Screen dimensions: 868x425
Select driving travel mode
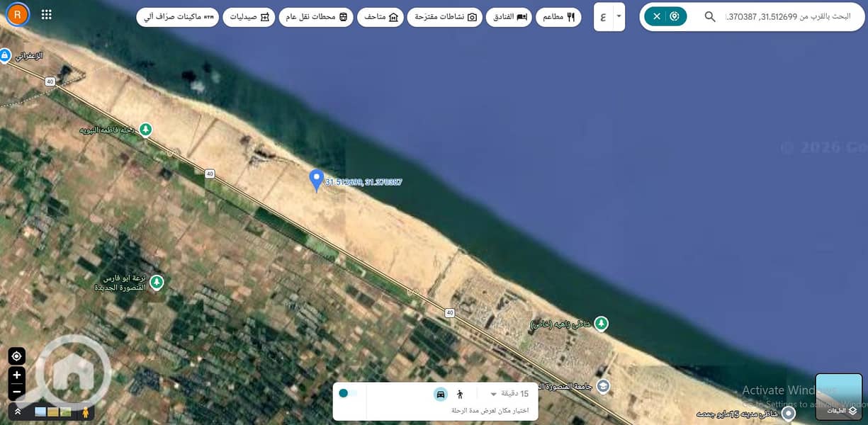441,394
